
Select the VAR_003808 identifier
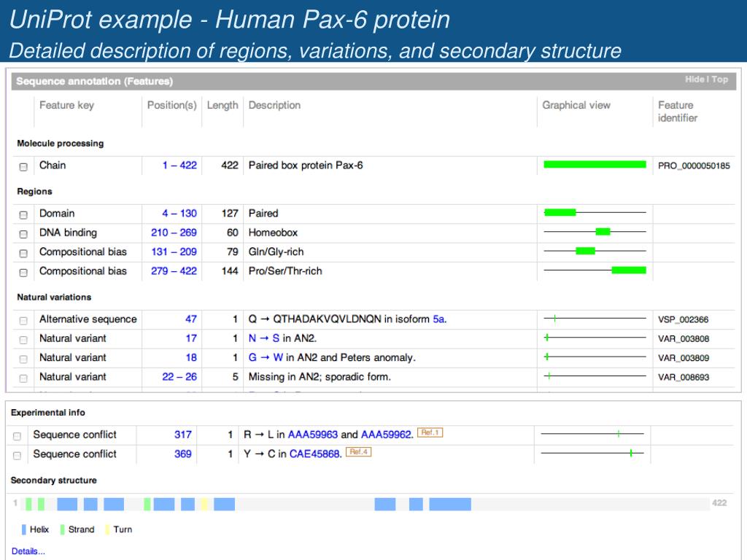pos(684,338)
